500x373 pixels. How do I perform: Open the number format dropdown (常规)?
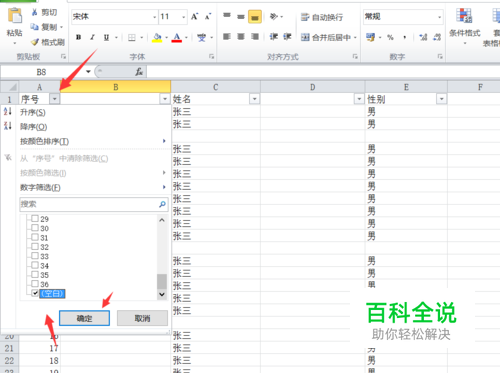(x=439, y=17)
